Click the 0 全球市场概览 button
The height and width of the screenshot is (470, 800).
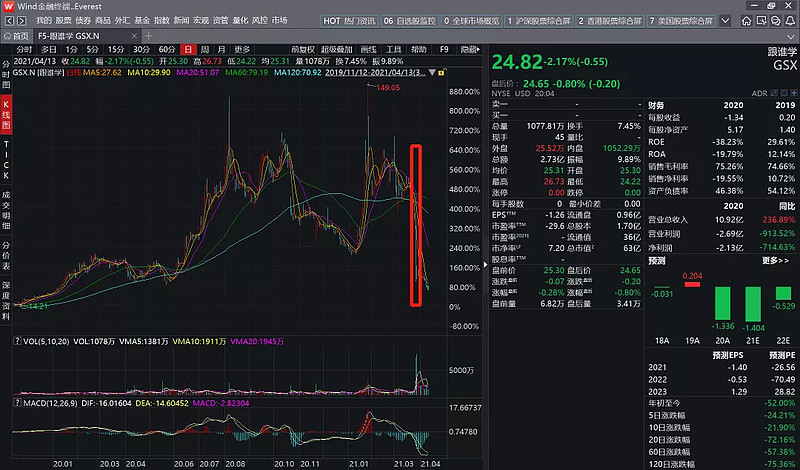point(471,21)
